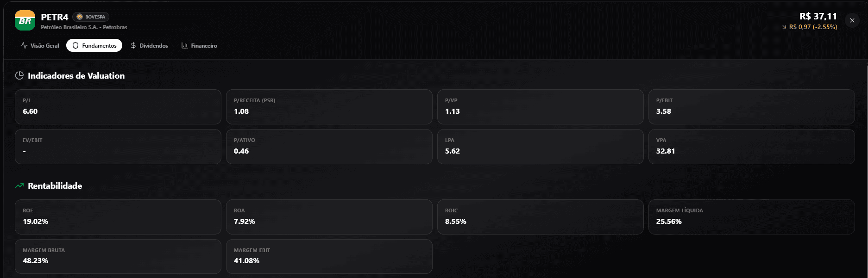Image resolution: width=868 pixels, height=278 pixels.
Task: Click the pie chart icon beside Indicadores de Valuation
Action: tap(19, 75)
